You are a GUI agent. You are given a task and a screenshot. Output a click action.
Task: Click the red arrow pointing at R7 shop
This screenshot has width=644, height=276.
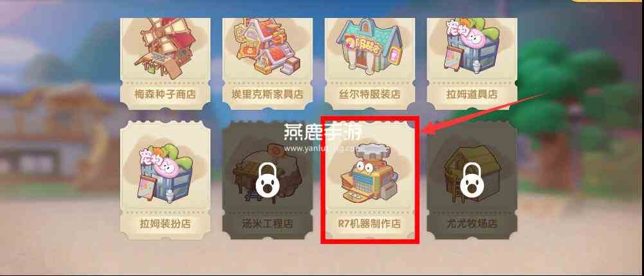pyautogui.click(x=484, y=114)
